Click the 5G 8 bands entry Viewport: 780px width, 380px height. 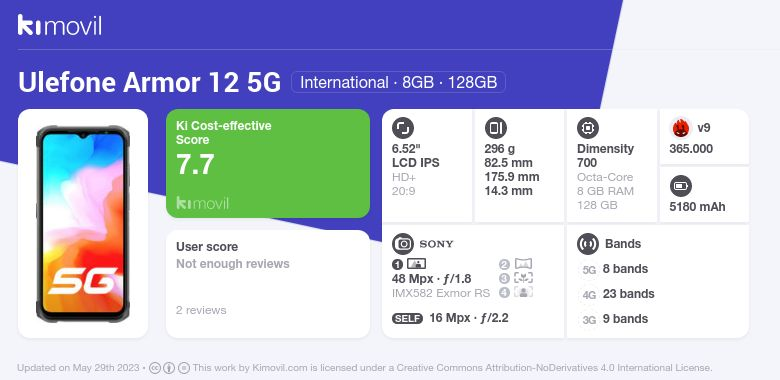[x=615, y=269]
